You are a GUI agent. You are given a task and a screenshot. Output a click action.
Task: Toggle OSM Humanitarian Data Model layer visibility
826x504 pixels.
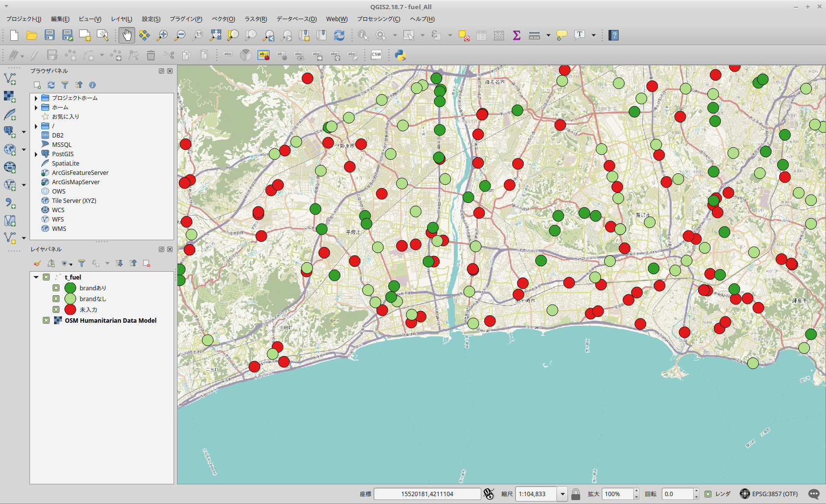(46, 320)
